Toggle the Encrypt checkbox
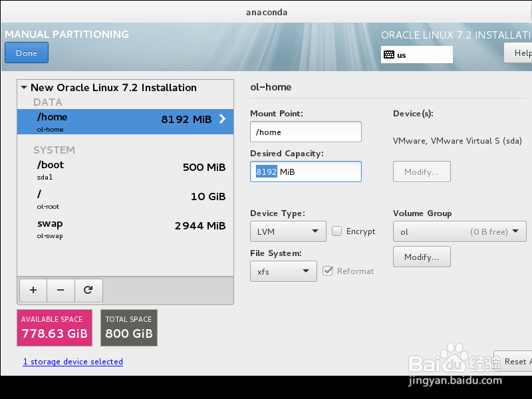The height and width of the screenshot is (399, 532). 336,231
